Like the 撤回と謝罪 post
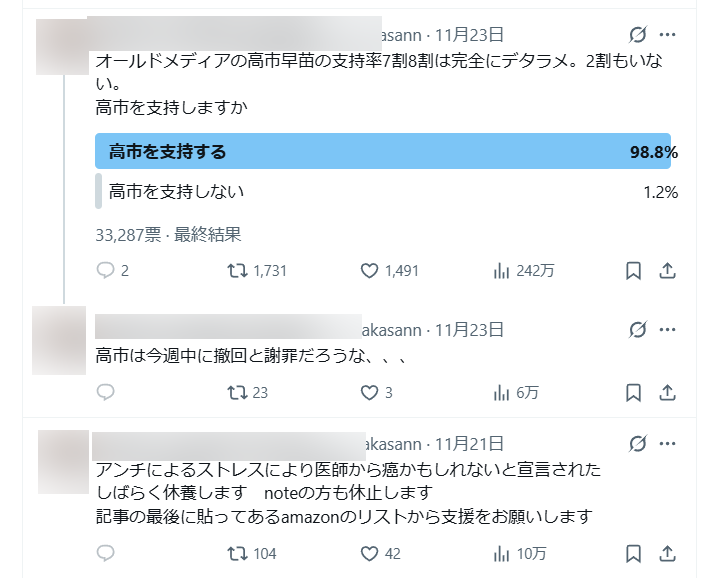This screenshot has width=715, height=580. click(369, 393)
